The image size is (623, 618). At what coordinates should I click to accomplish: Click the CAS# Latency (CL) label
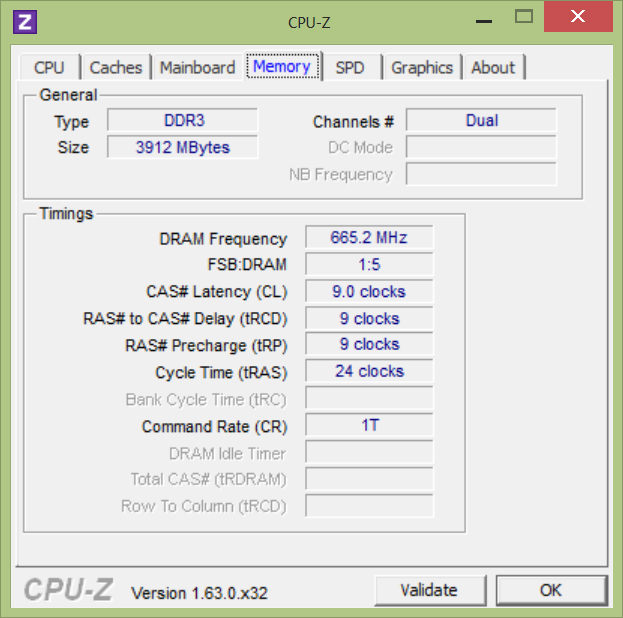217,292
